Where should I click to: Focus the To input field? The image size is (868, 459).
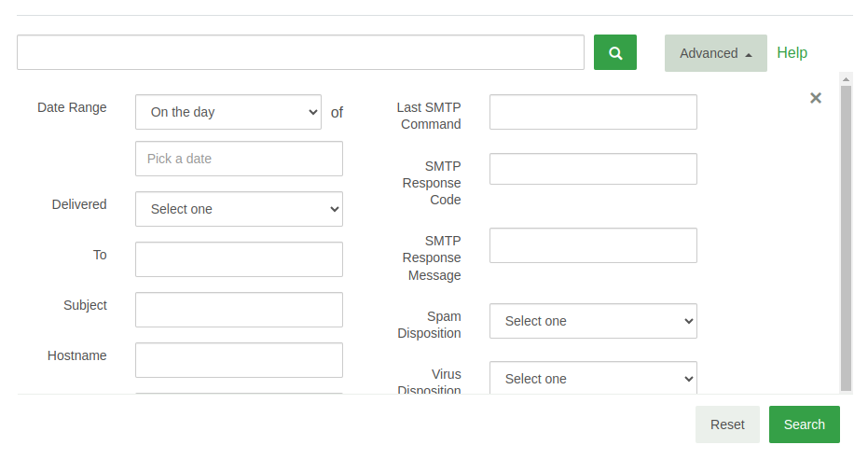tap(239, 259)
